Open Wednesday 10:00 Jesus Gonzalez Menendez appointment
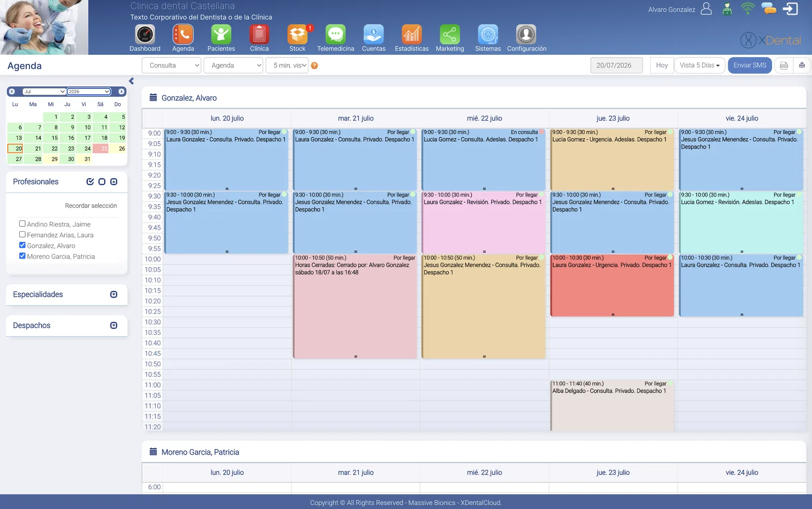Screen dimensions: 812x509 click(x=484, y=307)
